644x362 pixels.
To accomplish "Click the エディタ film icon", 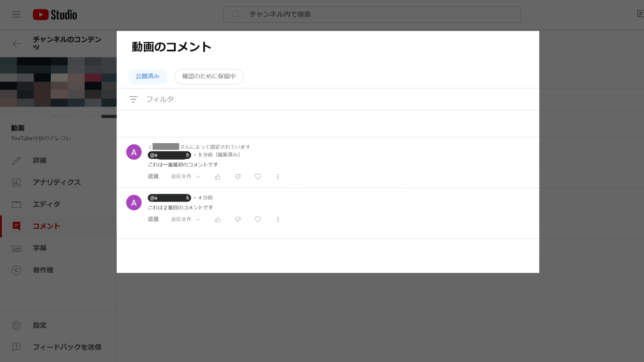I will point(16,204).
